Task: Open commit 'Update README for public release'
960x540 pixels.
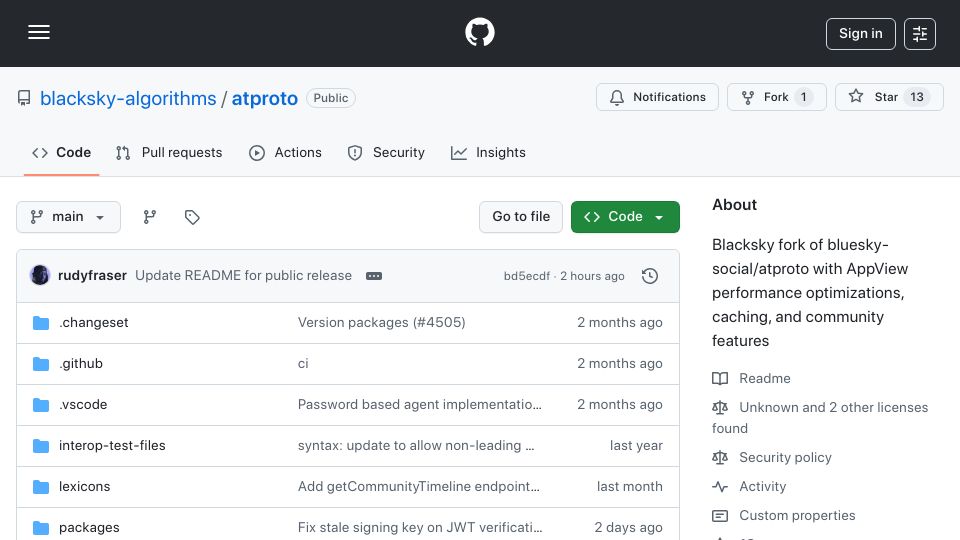Action: (x=244, y=276)
